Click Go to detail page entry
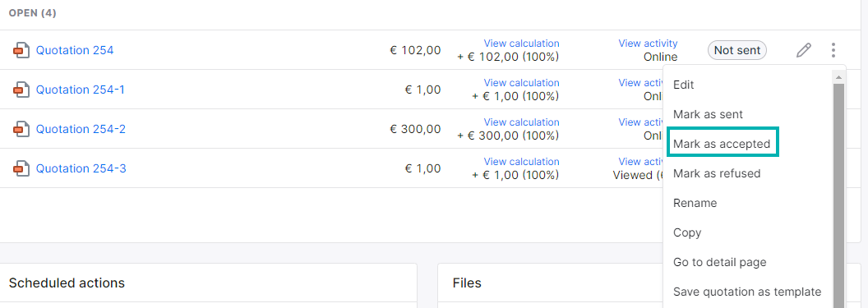This screenshot has height=308, width=868. pyautogui.click(x=720, y=262)
